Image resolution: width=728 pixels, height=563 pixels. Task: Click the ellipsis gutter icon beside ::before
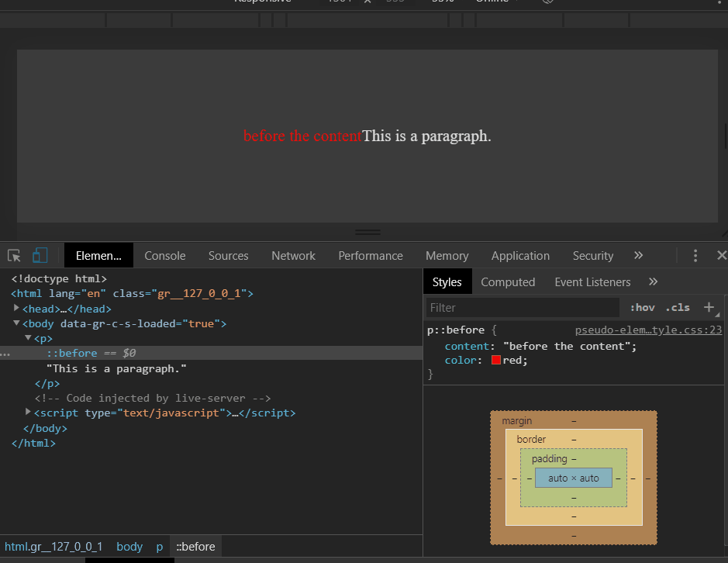pos(5,353)
